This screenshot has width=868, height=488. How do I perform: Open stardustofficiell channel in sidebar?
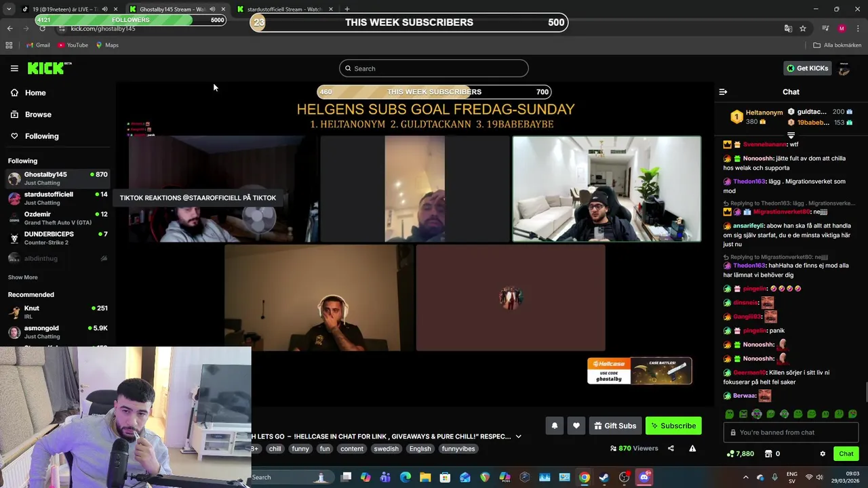click(58, 198)
